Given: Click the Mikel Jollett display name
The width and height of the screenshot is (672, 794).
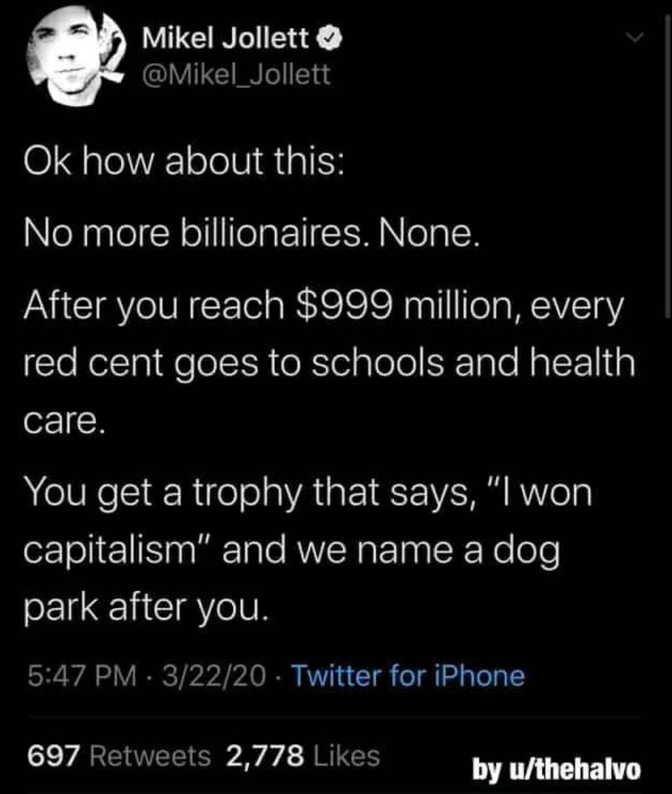Looking at the screenshot, I should [x=226, y=39].
